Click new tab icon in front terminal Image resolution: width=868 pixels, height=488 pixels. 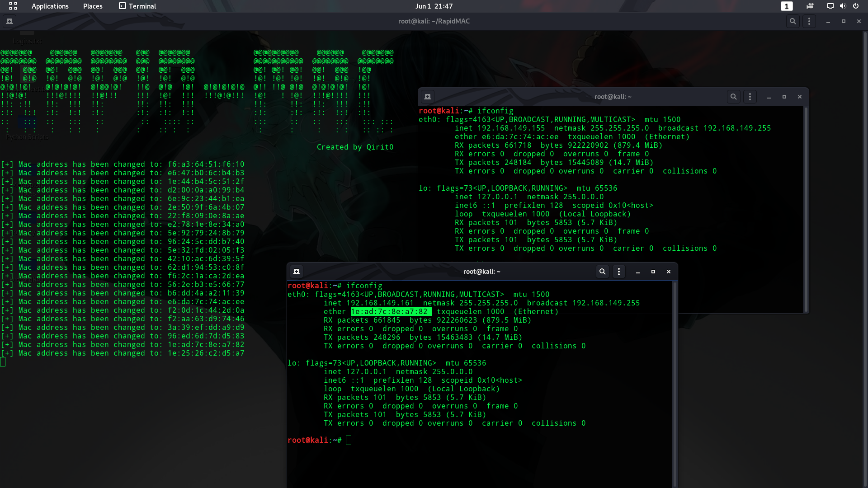[x=297, y=272]
